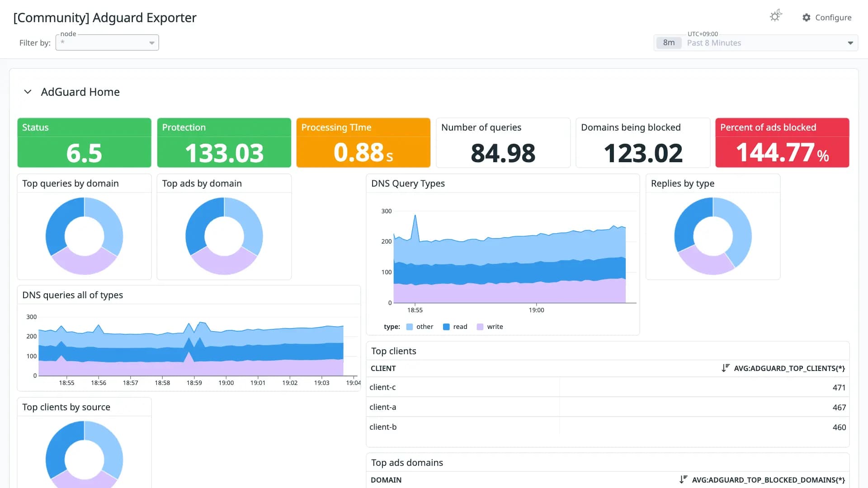Click the Configure gear icon
868x488 pixels.
point(807,18)
